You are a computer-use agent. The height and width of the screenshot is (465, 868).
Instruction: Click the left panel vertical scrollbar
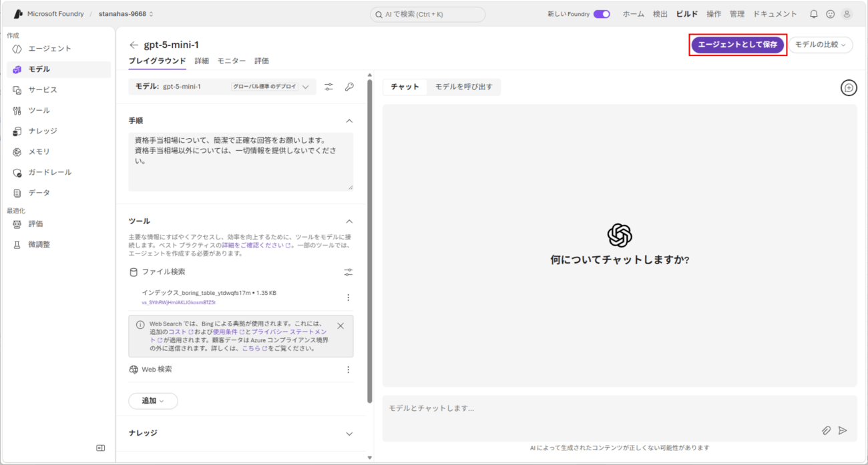[370, 242]
